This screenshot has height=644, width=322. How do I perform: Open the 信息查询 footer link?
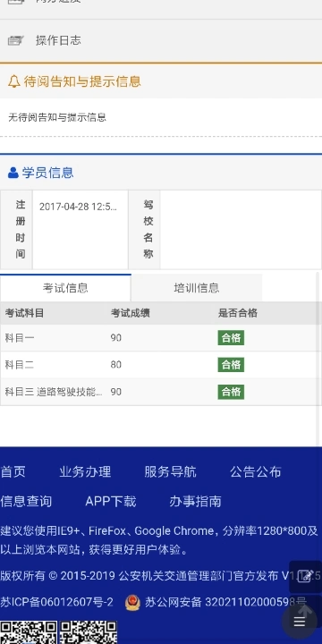tap(26, 501)
